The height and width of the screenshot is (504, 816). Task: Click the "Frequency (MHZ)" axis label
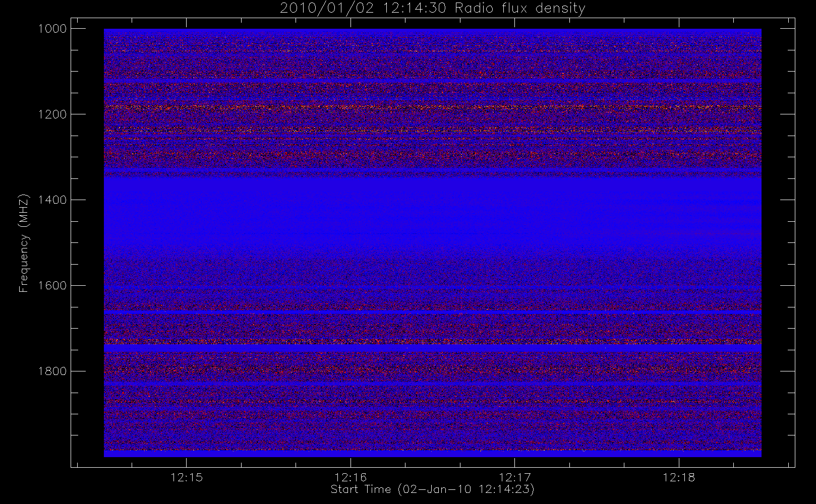coord(24,243)
